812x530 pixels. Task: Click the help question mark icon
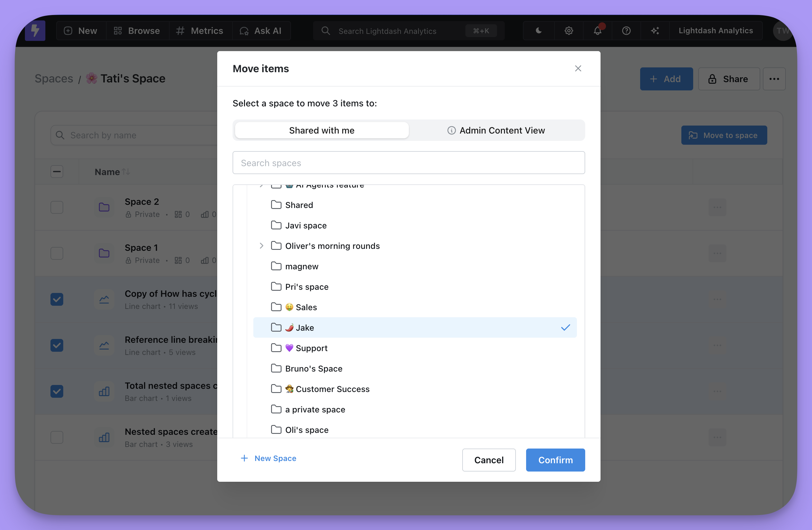[x=626, y=31]
